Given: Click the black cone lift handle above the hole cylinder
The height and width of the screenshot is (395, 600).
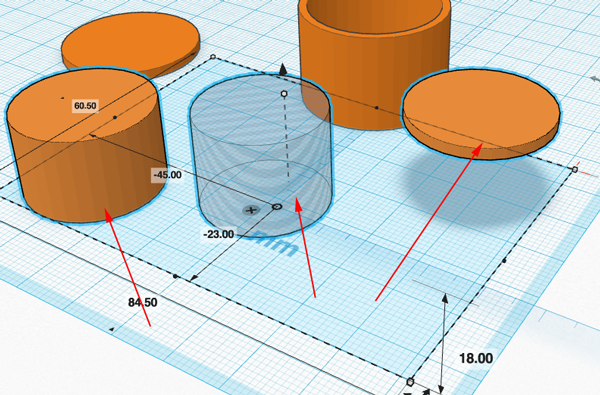Looking at the screenshot, I should point(283,69).
